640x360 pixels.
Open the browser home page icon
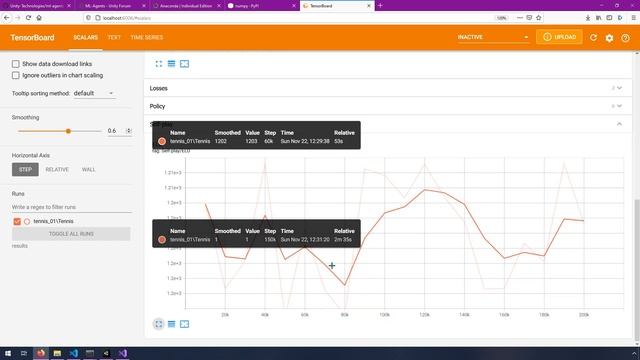[x=39, y=18]
